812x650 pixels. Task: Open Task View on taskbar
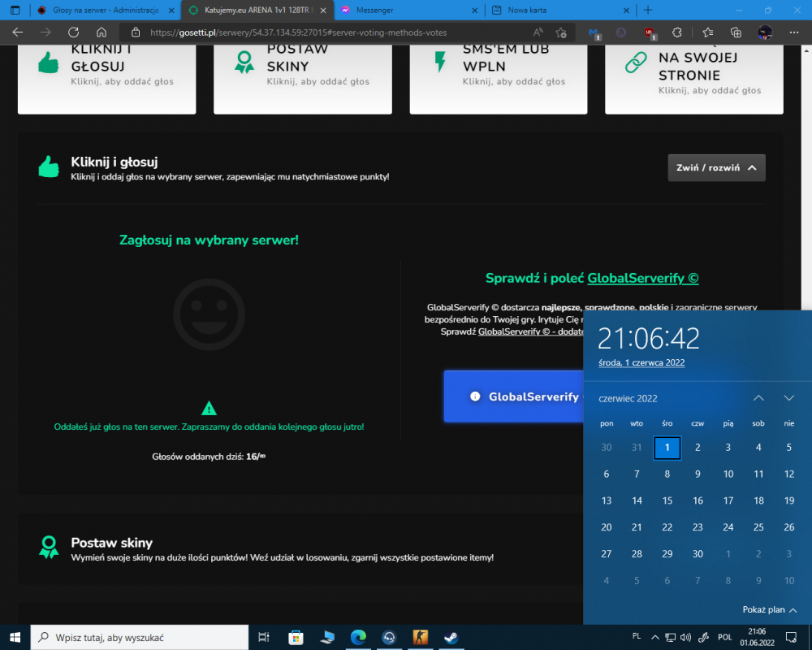tap(264, 637)
